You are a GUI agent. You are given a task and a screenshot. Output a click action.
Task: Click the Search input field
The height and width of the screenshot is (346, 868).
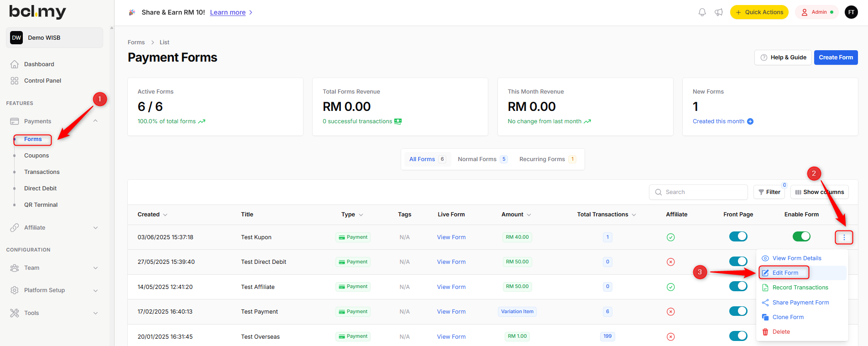pyautogui.click(x=698, y=192)
